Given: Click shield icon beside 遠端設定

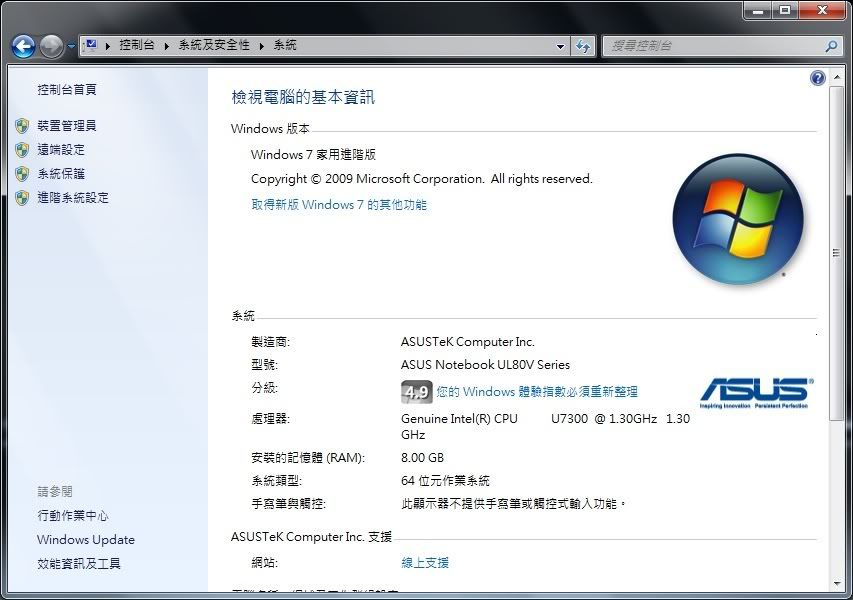Looking at the screenshot, I should point(22,150).
